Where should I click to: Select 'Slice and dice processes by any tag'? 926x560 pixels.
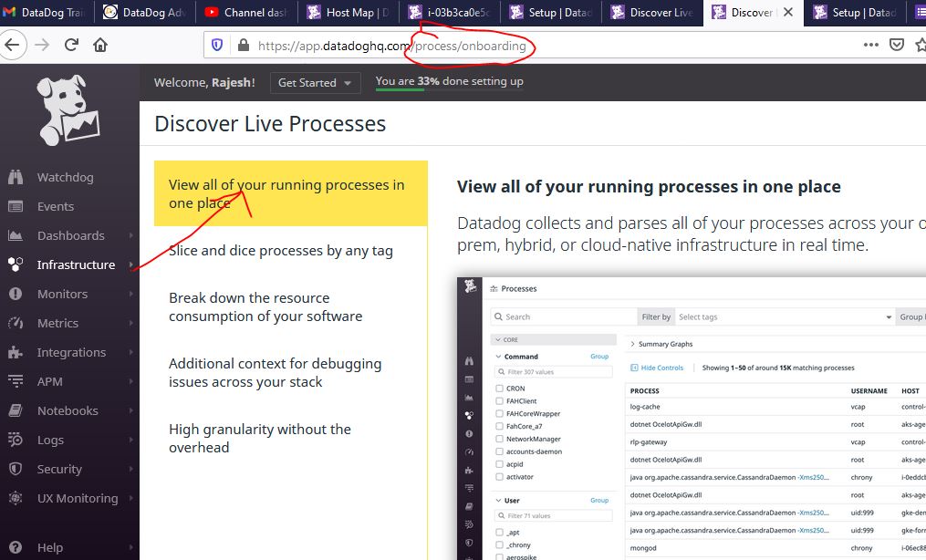pos(281,251)
